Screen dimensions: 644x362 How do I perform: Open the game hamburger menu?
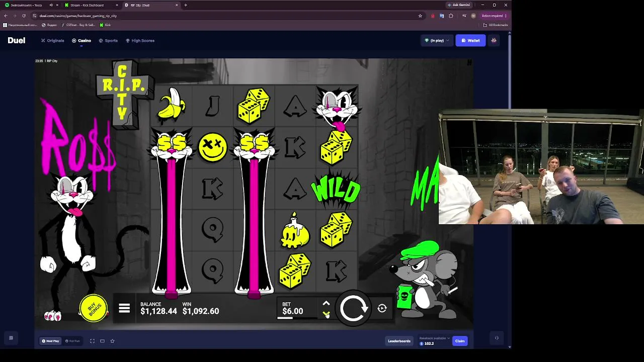pos(124,308)
